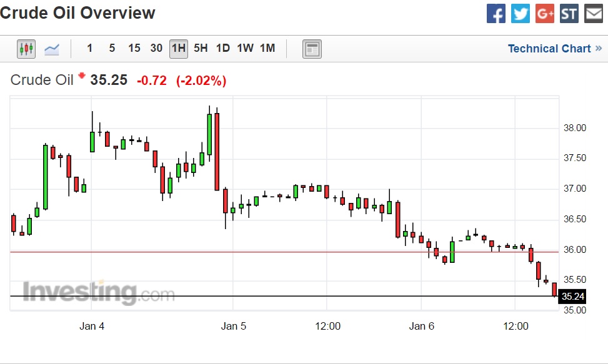Click the percent change (-2.02%)
The width and height of the screenshot is (608, 364).
coord(201,81)
